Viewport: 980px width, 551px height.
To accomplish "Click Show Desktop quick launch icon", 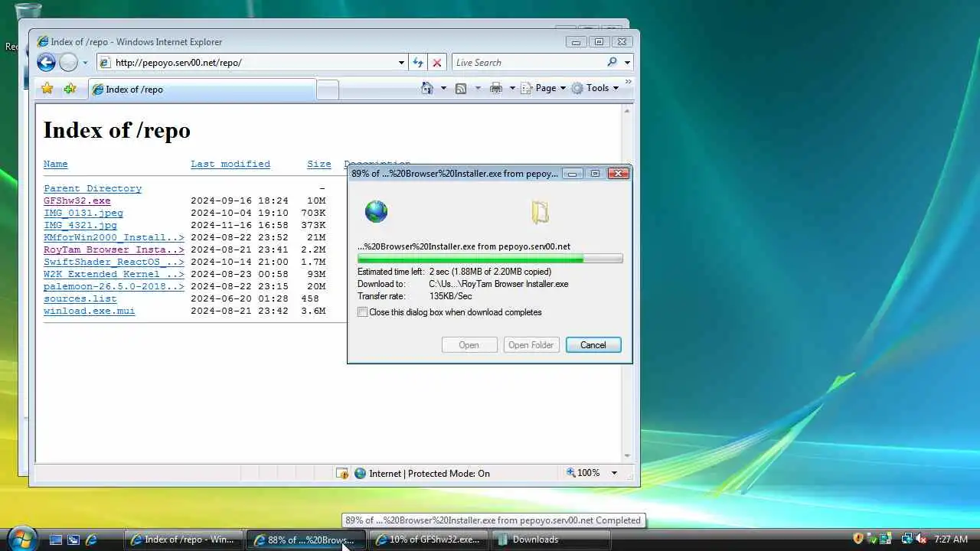I will (55, 540).
